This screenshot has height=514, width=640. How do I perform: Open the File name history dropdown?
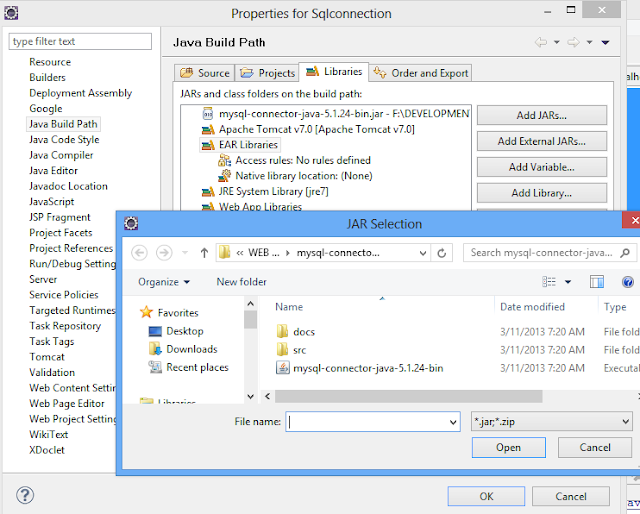tap(453, 422)
